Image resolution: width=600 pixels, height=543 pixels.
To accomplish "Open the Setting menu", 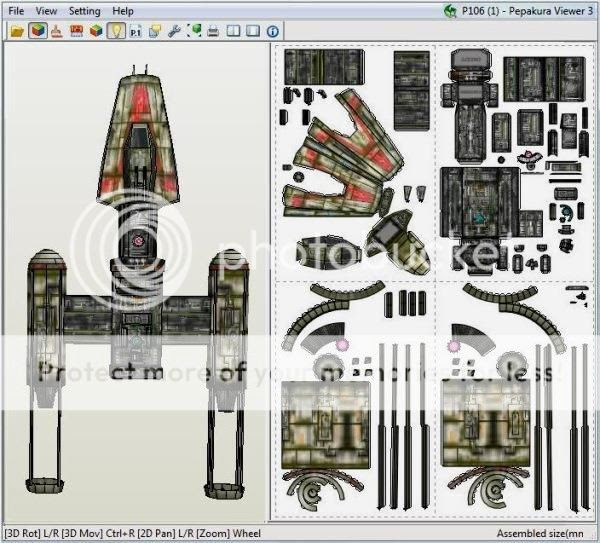I will tap(85, 11).
